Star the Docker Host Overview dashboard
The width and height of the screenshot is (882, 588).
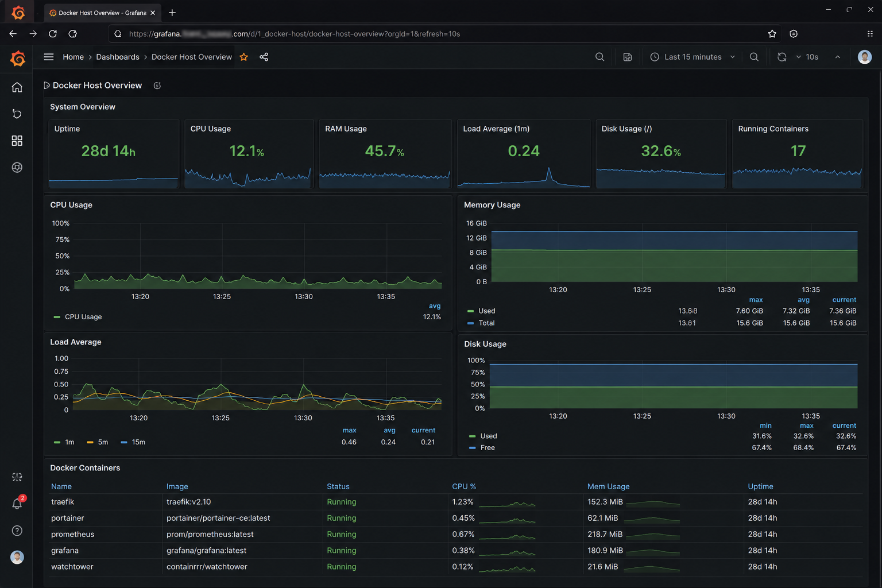pos(244,57)
